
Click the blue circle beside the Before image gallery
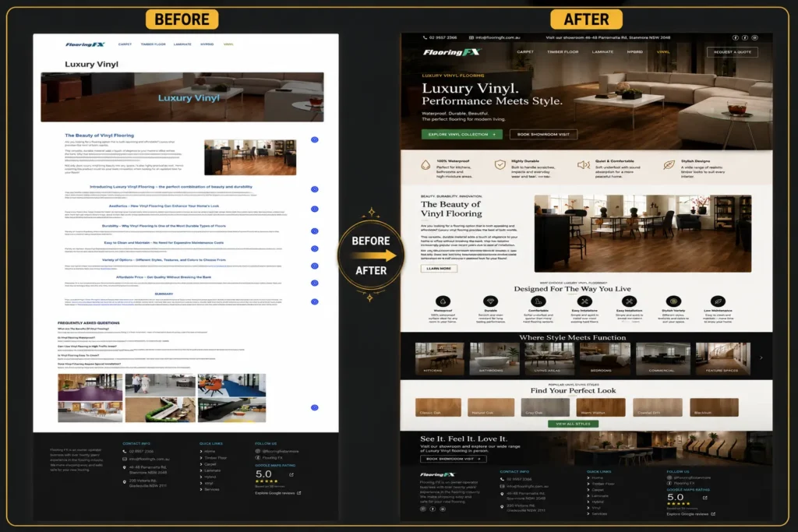click(x=315, y=407)
